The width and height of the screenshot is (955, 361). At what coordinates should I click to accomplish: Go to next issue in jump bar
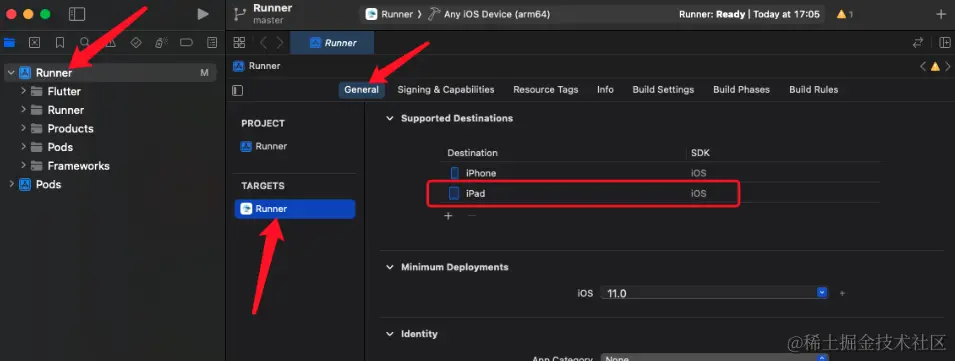pos(947,66)
